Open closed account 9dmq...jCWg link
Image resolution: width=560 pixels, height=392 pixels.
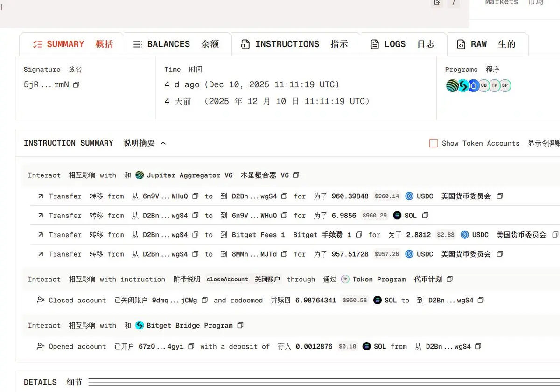(x=175, y=301)
